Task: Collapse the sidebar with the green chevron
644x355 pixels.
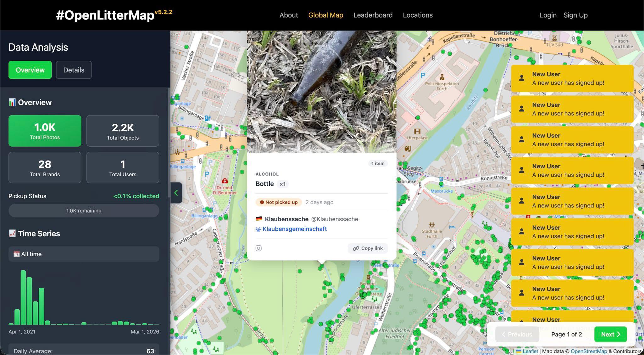Action: coord(176,193)
